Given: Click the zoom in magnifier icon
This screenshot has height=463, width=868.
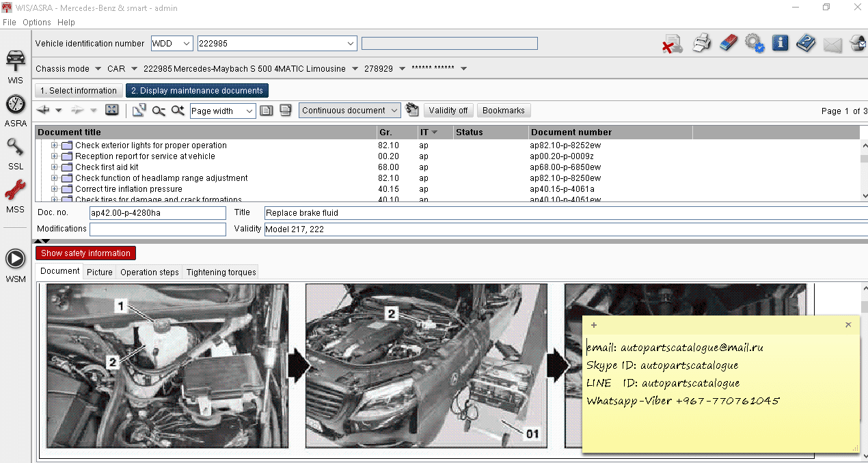Looking at the screenshot, I should 178,111.
